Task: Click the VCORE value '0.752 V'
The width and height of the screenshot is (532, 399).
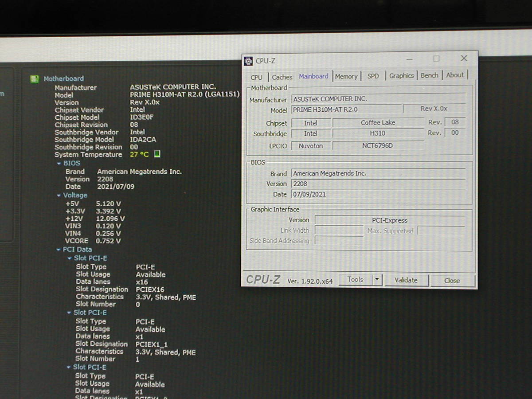Action: 108,241
